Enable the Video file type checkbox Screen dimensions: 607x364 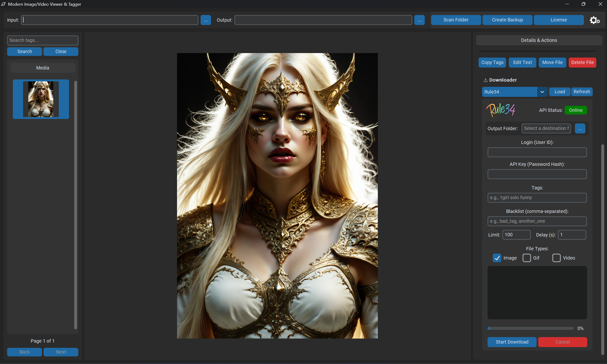coord(556,258)
